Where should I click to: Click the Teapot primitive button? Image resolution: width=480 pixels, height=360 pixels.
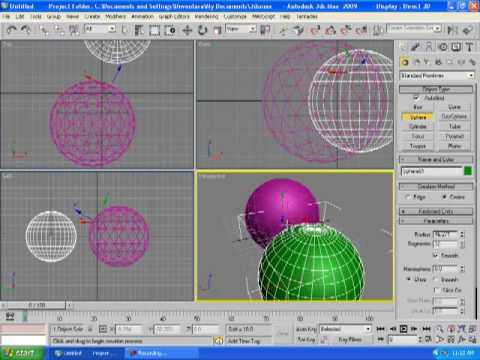point(417,146)
